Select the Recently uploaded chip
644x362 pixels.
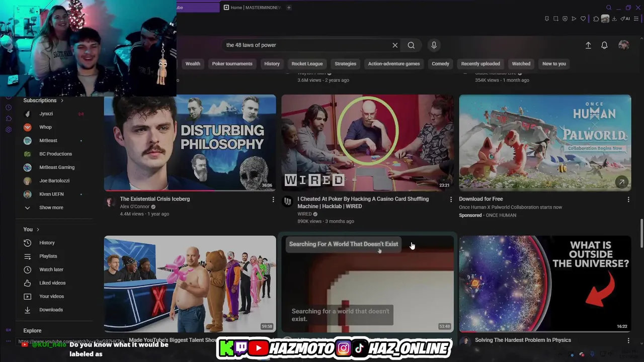pyautogui.click(x=480, y=64)
